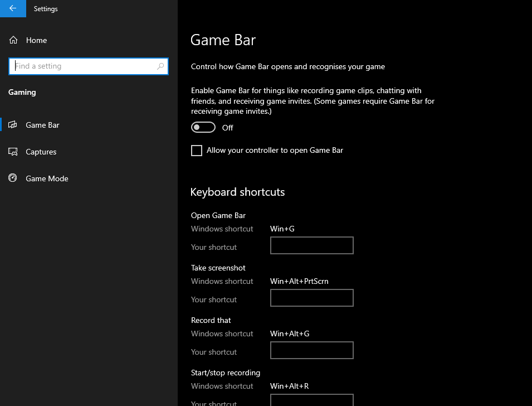Click Your shortcut field for Record that

click(x=312, y=350)
